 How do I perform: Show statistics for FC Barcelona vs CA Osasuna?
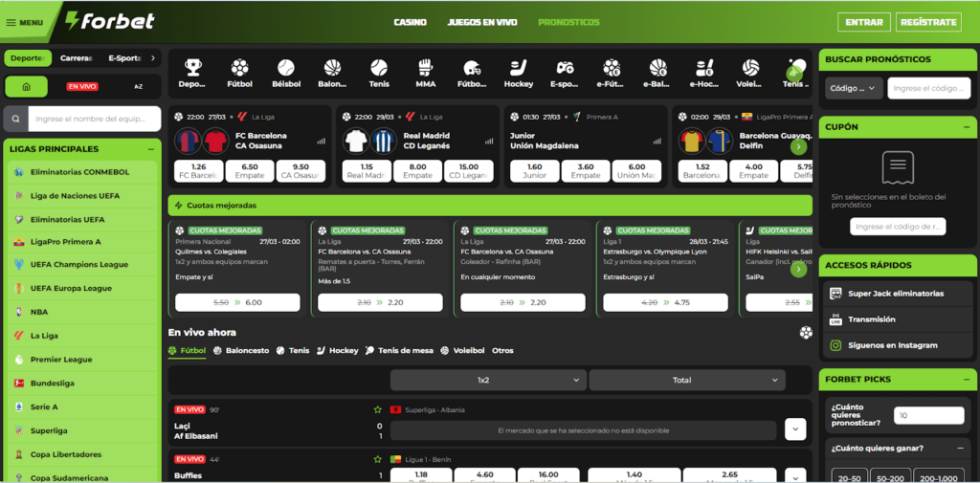coord(322,142)
